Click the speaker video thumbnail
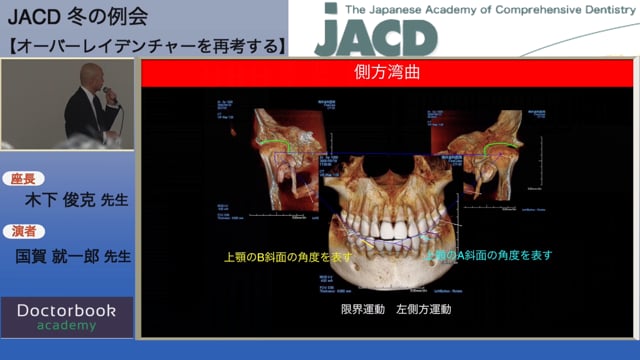640x360 pixels. pyautogui.click(x=67, y=104)
